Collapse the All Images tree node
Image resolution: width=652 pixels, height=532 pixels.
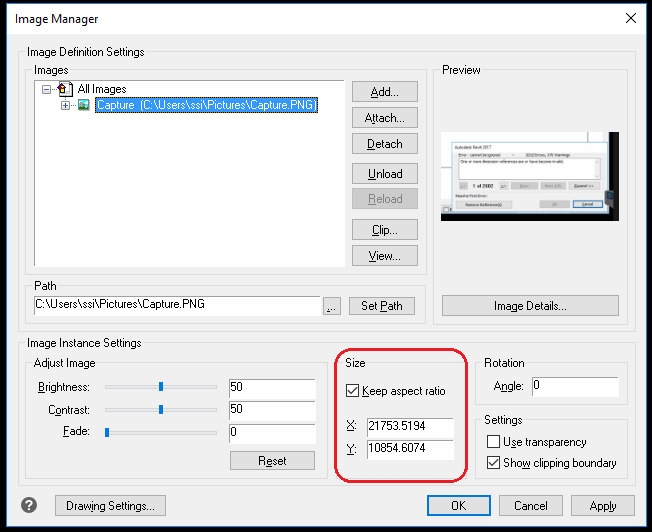click(47, 89)
